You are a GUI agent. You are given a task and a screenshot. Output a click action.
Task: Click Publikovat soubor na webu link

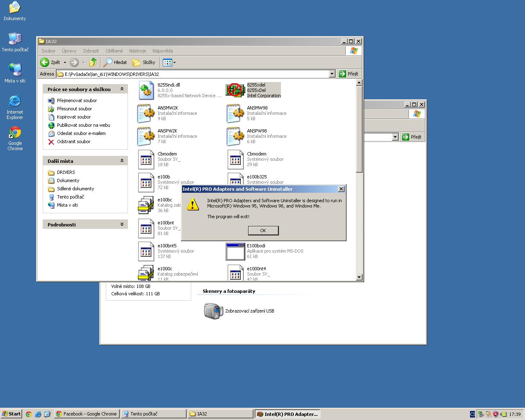click(x=83, y=125)
